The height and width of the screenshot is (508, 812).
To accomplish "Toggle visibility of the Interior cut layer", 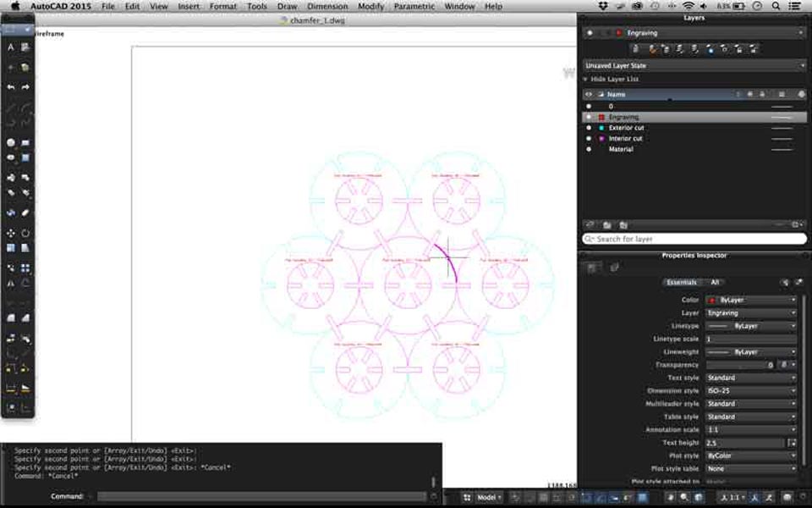I will (589, 138).
